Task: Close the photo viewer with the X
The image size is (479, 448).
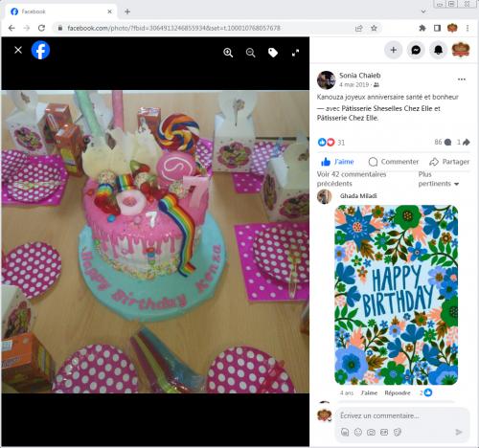Action: (x=18, y=50)
